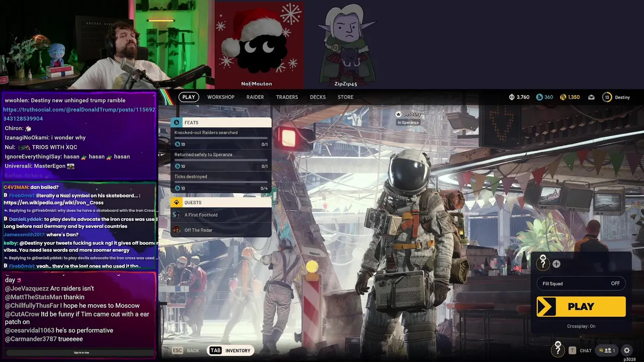This screenshot has height=362, width=644.
Task: Click the Destiny In Speranza nameplate above the character
Action: coord(409,118)
